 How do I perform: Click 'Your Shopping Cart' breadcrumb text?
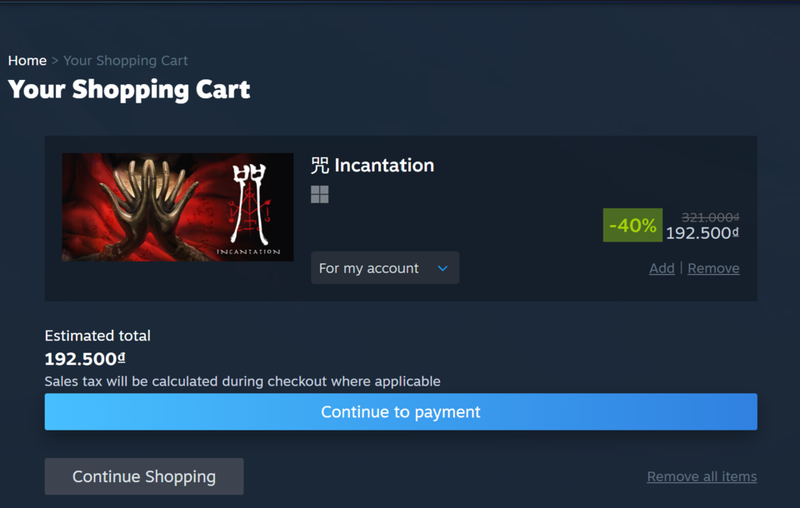[126, 61]
